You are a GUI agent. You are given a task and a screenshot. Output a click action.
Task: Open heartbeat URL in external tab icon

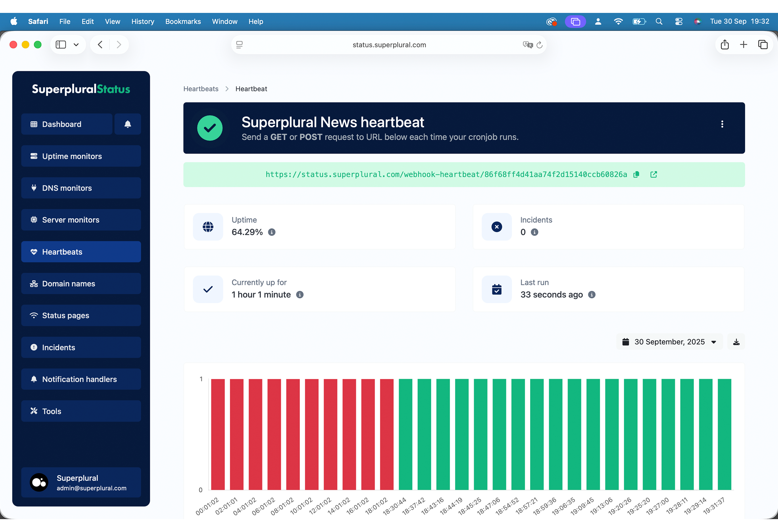point(654,174)
